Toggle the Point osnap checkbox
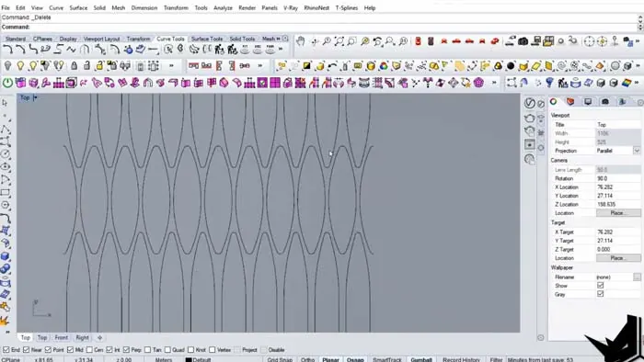This screenshot has width=644, height=362. tap(48, 350)
